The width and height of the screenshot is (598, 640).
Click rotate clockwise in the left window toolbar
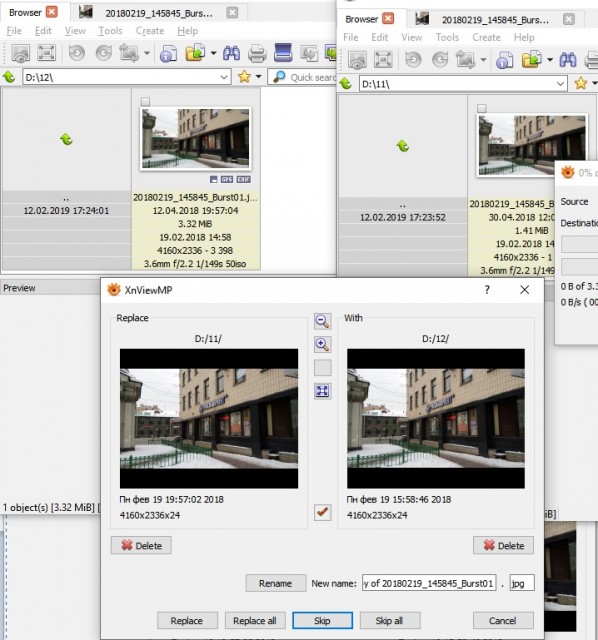[104, 53]
